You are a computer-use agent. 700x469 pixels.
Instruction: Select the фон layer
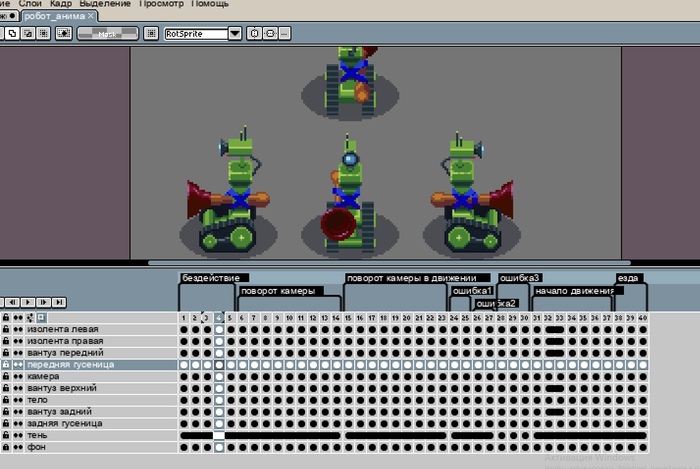point(101,447)
